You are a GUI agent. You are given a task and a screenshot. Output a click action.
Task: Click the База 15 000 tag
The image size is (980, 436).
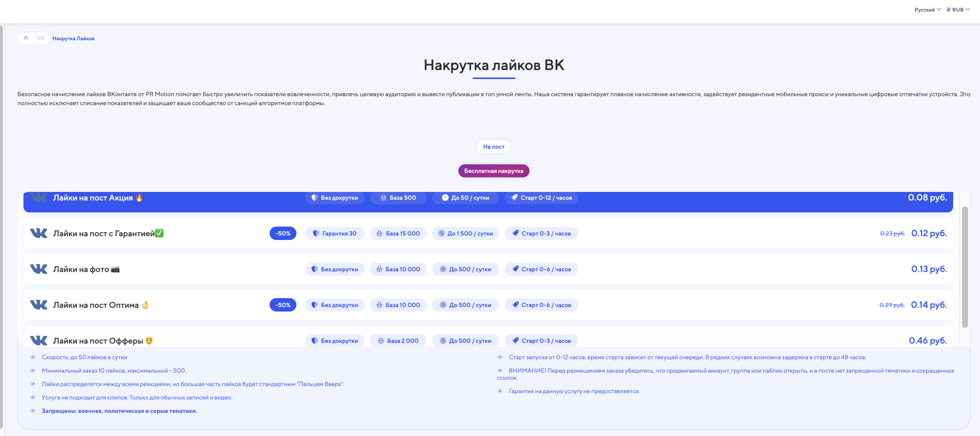point(398,233)
